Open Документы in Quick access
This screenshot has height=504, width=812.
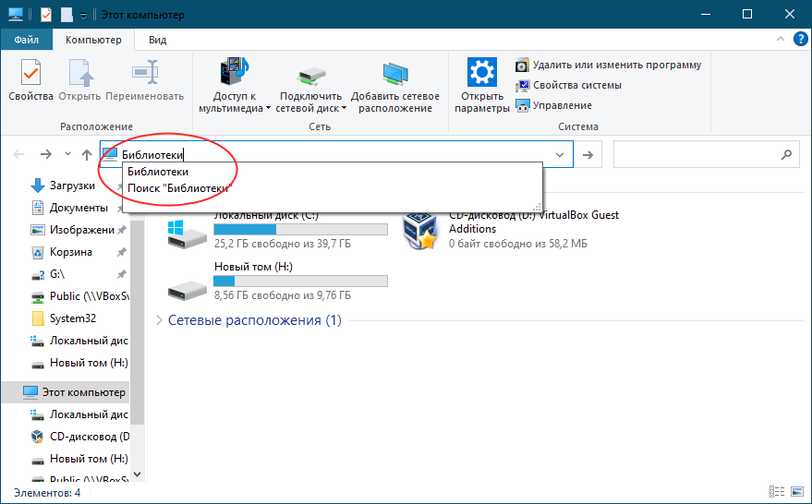[x=79, y=208]
